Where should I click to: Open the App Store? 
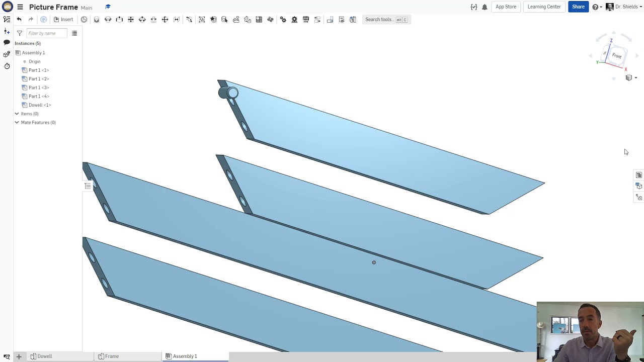pyautogui.click(x=506, y=7)
